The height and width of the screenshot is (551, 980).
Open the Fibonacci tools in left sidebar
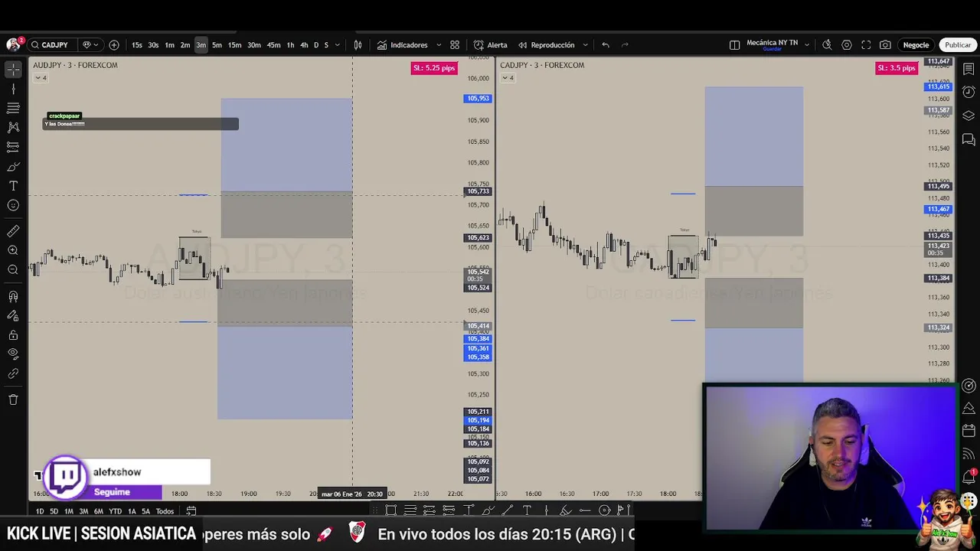coord(13,108)
